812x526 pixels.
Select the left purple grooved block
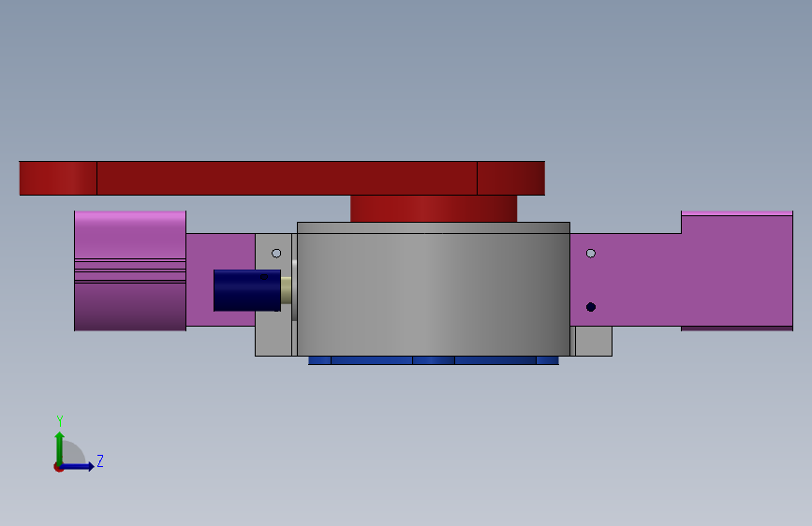coord(130,270)
